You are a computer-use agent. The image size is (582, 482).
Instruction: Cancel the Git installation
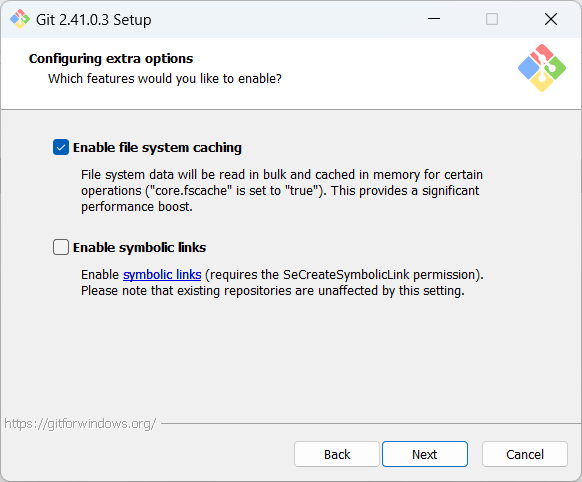(x=525, y=454)
